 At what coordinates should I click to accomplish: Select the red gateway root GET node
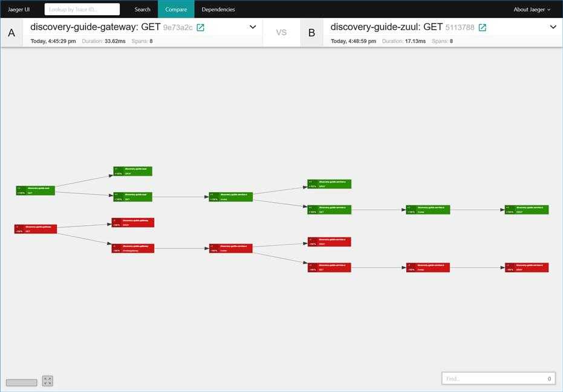click(36, 229)
